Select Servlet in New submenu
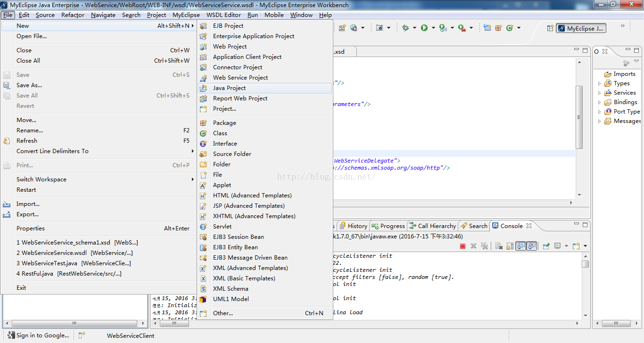 (x=265, y=227)
